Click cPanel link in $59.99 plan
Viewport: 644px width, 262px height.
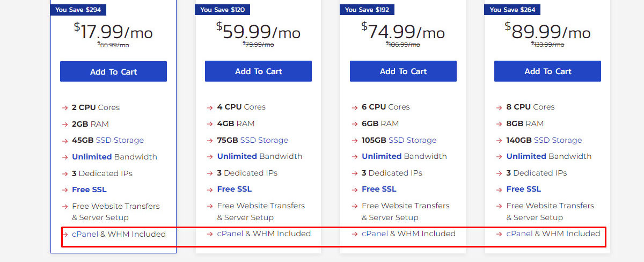230,234
